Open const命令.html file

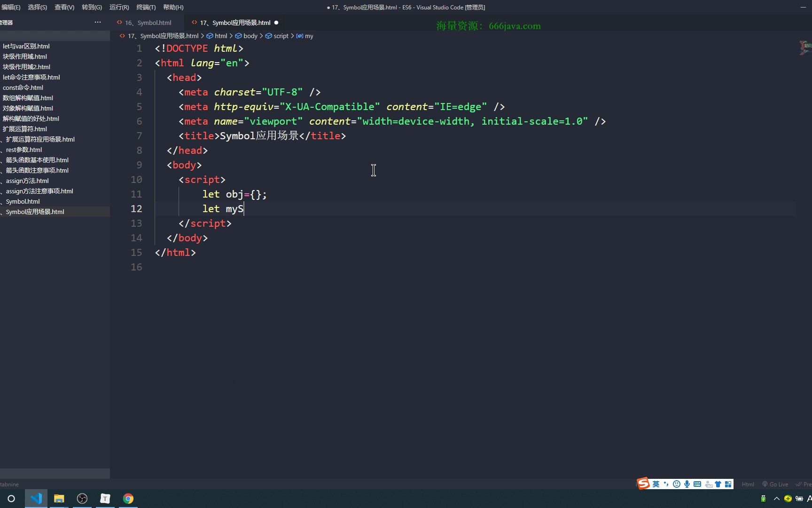coord(55,87)
